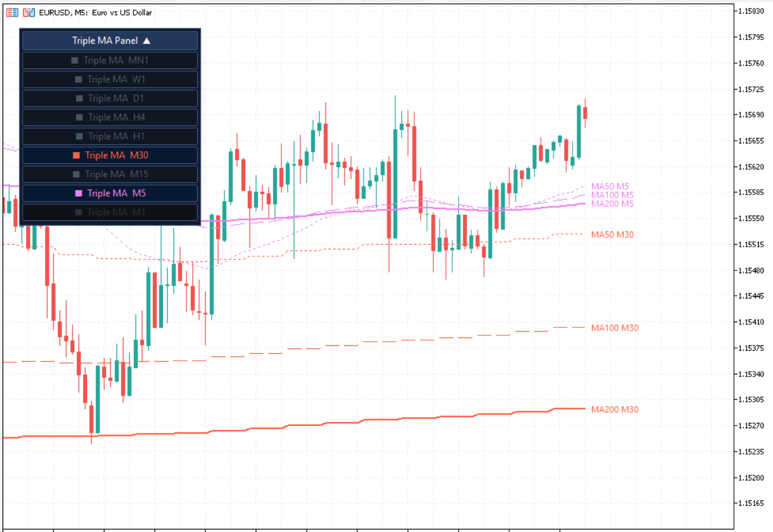
Task: Click the 1.15690 price on the scale
Action: (x=750, y=114)
